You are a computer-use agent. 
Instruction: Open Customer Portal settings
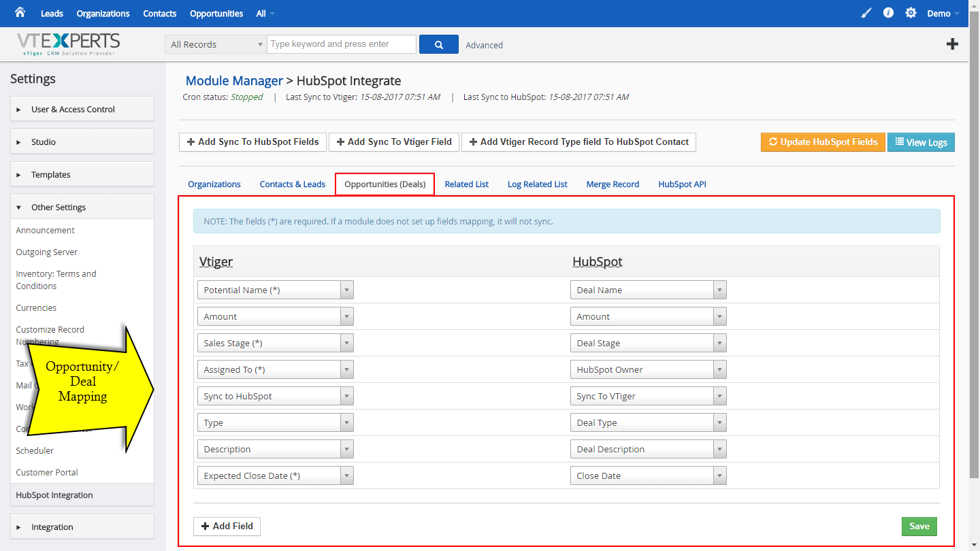pos(47,473)
